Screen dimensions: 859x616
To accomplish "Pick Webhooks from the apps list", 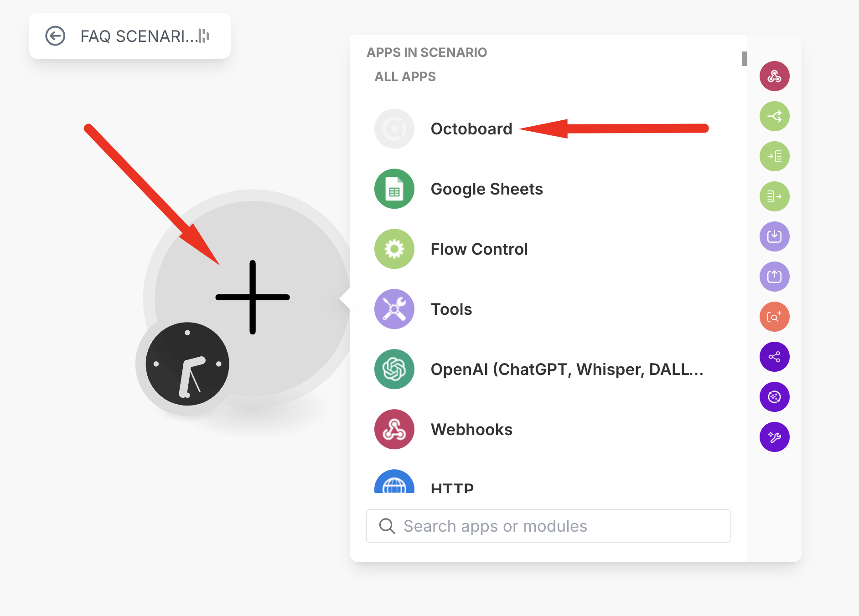I will coord(471,430).
